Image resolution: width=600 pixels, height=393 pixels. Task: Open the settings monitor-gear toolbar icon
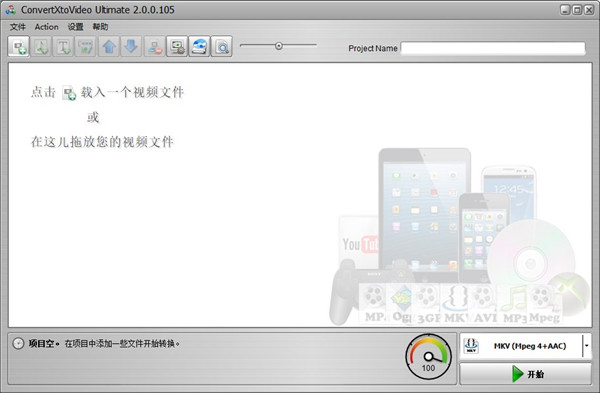tap(177, 47)
